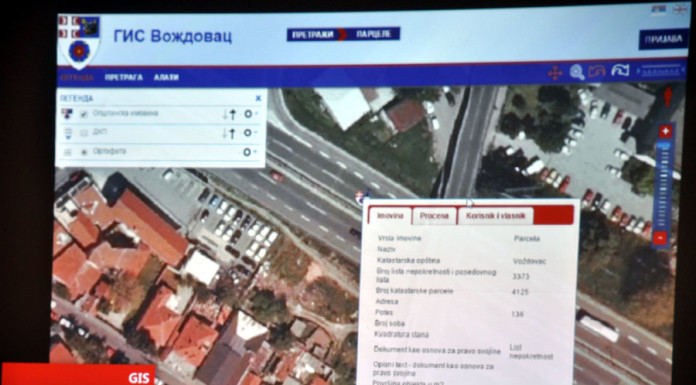Close the ЛЕГЕНДА panel
The height and width of the screenshot is (385, 696).
[x=258, y=98]
